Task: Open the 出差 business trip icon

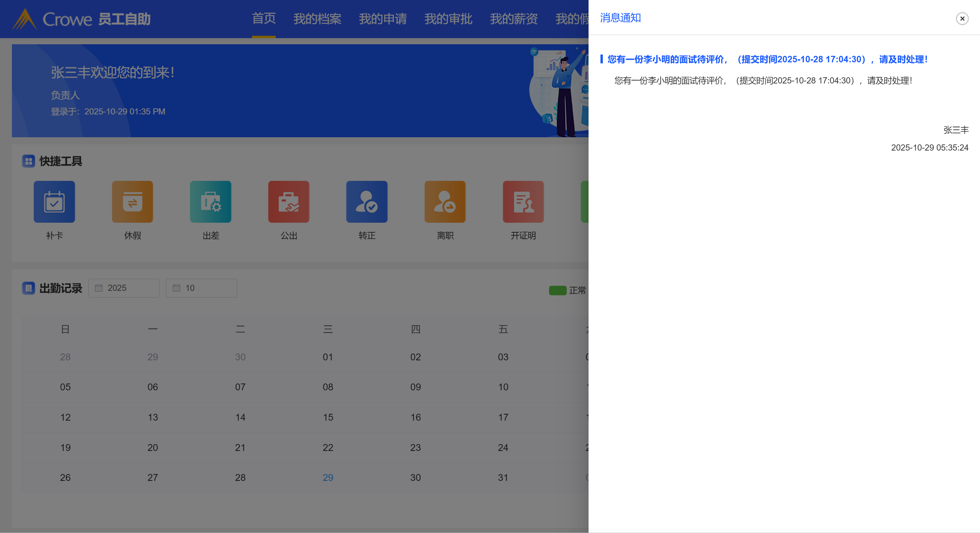Action: pos(210,202)
